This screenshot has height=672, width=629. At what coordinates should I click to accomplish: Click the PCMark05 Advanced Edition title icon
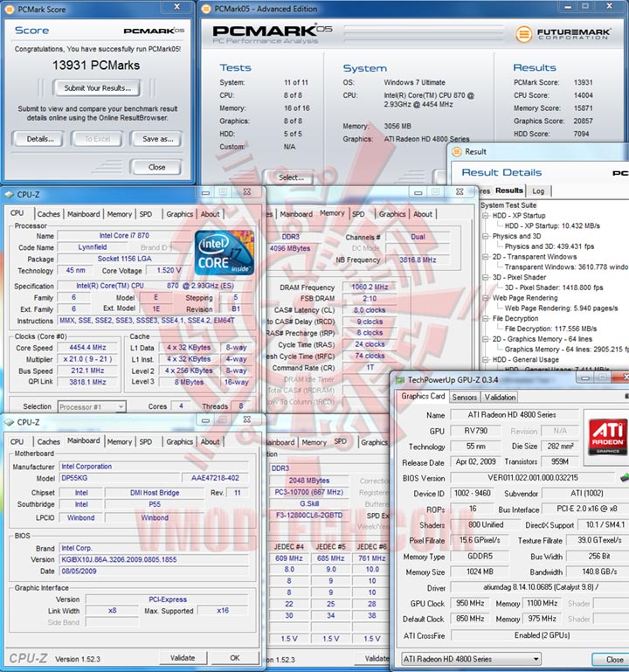(x=206, y=9)
